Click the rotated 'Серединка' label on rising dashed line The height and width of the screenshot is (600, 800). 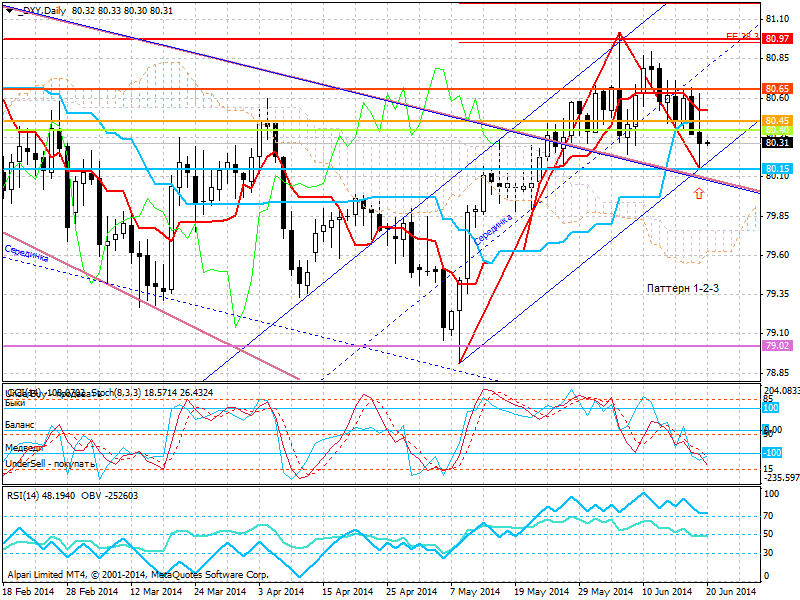[x=493, y=228]
